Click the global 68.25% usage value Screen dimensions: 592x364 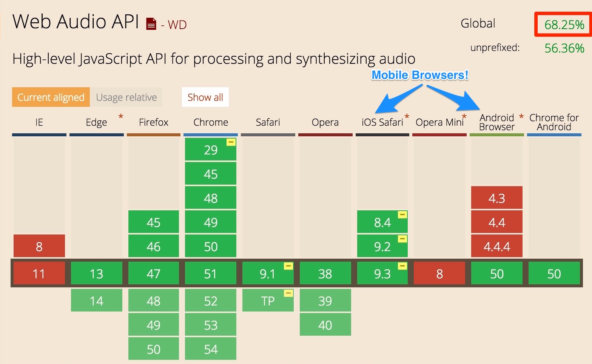[564, 25]
